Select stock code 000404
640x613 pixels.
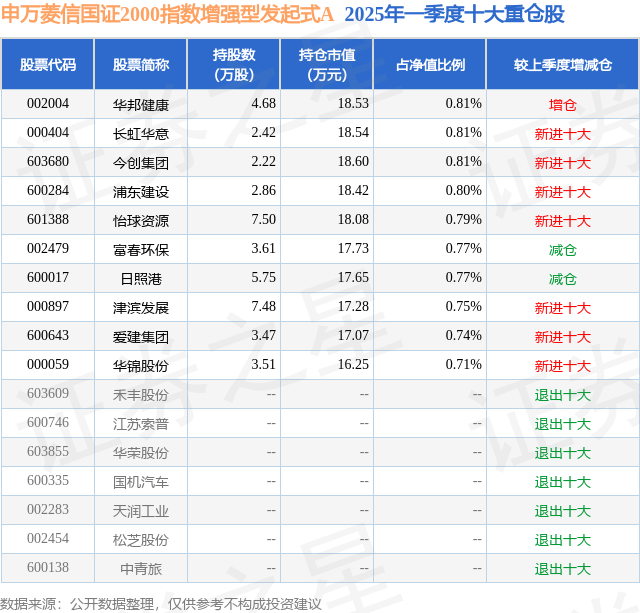point(48,133)
